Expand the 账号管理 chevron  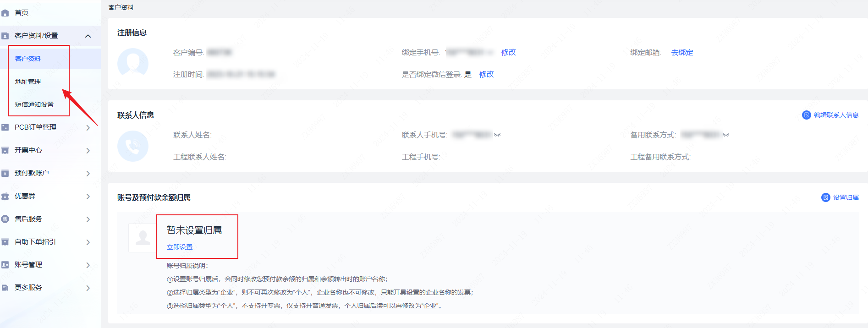click(x=88, y=265)
